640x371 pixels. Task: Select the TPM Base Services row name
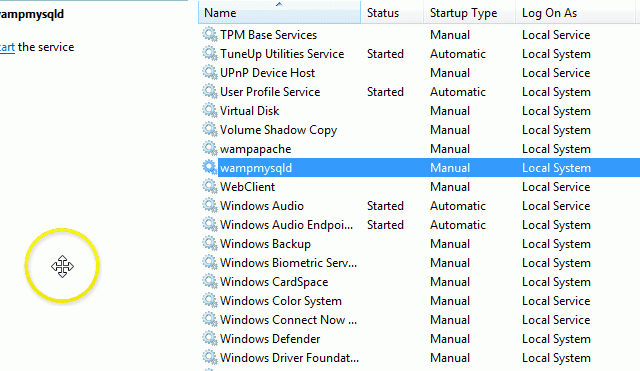[x=268, y=35]
